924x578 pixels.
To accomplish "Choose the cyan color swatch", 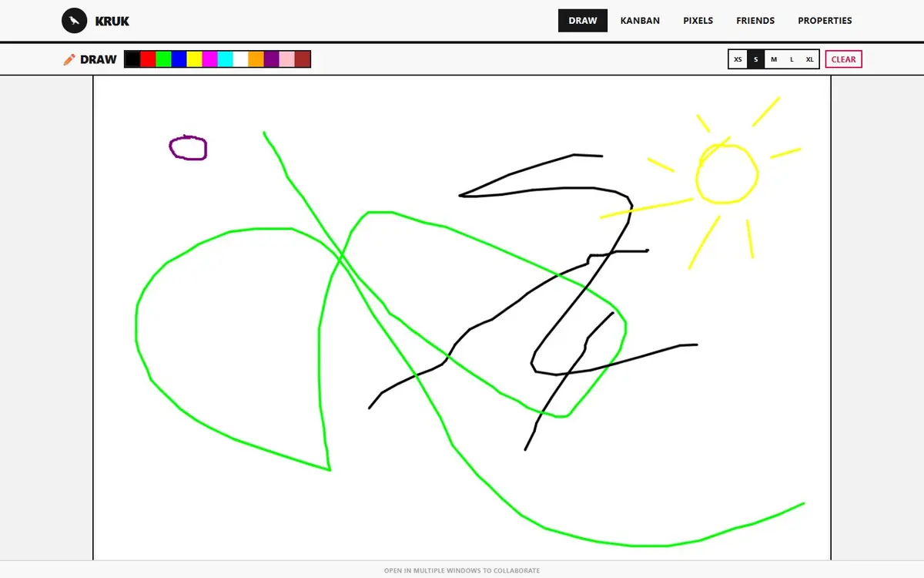I will (225, 59).
